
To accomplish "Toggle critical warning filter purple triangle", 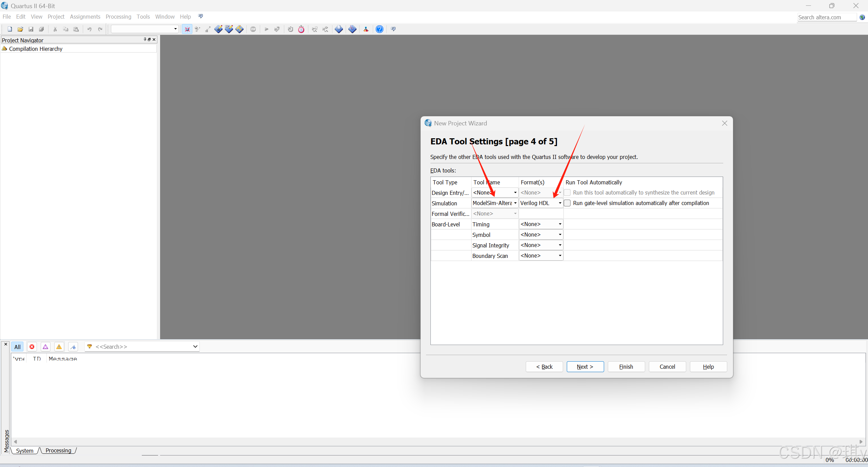I will 45,347.
